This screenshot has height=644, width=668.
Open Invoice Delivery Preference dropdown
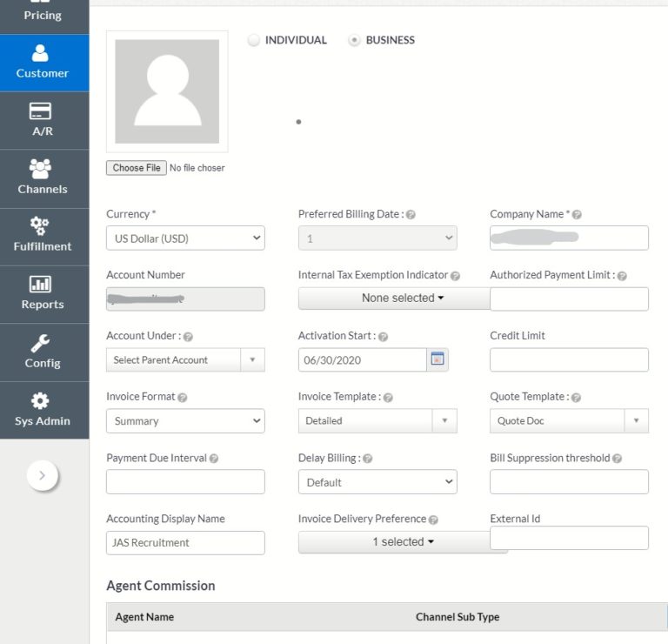point(394,541)
